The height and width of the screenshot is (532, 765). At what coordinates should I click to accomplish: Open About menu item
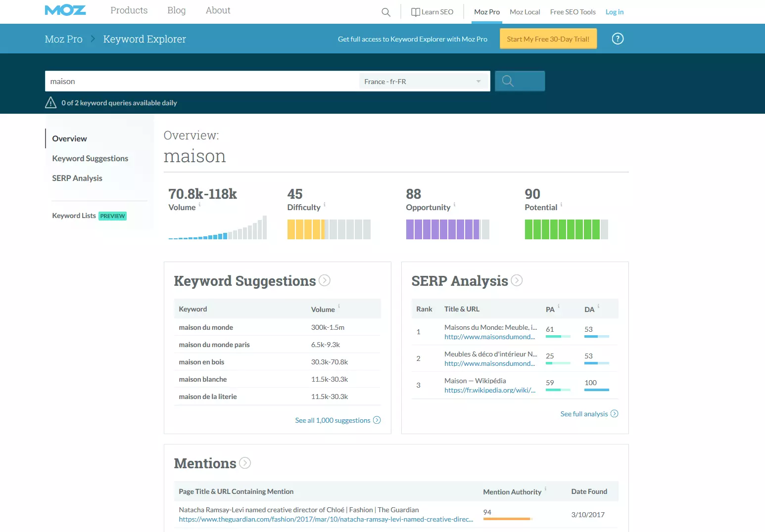coord(218,10)
